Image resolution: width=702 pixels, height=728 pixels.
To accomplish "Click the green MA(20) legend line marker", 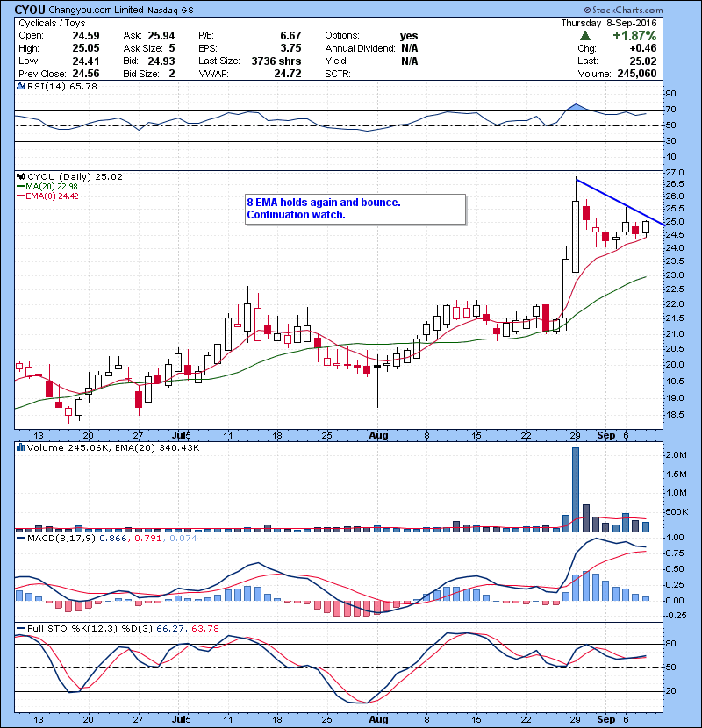I will click(20, 187).
